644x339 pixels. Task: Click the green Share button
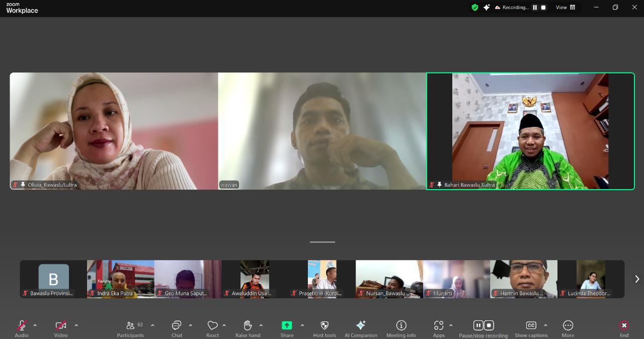(287, 326)
